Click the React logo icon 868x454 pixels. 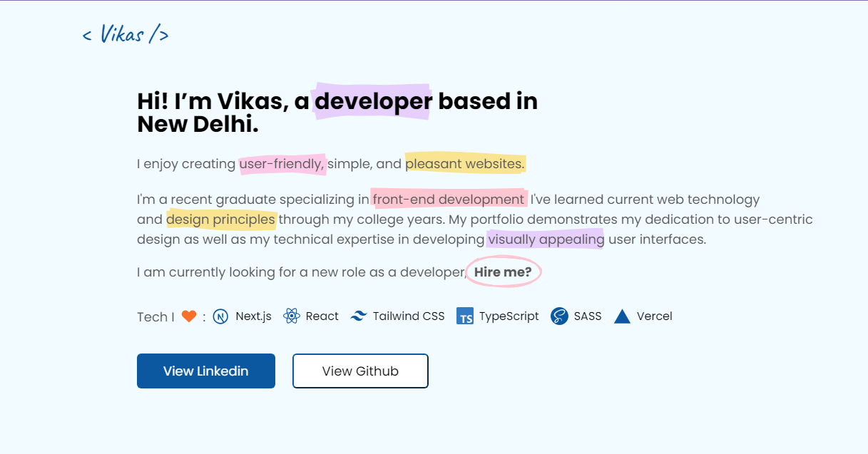[291, 316]
